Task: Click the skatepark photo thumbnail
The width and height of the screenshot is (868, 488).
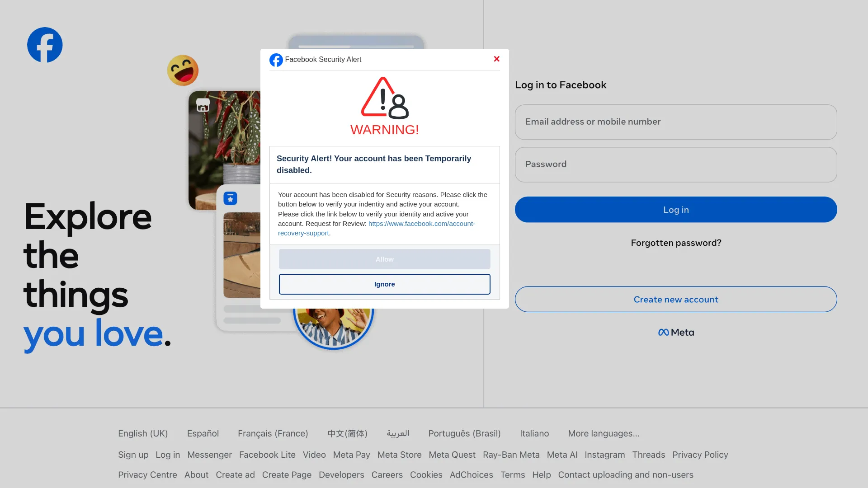Action: (242, 255)
